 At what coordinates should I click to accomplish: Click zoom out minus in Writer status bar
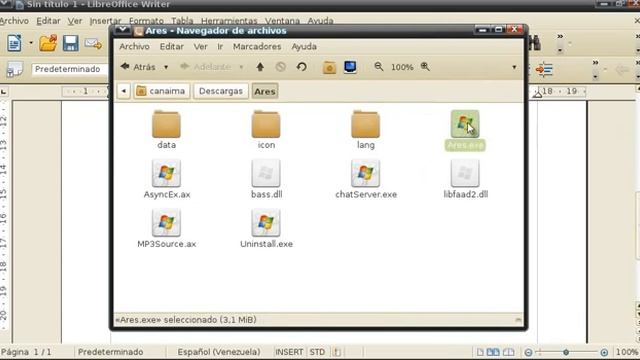point(528,352)
